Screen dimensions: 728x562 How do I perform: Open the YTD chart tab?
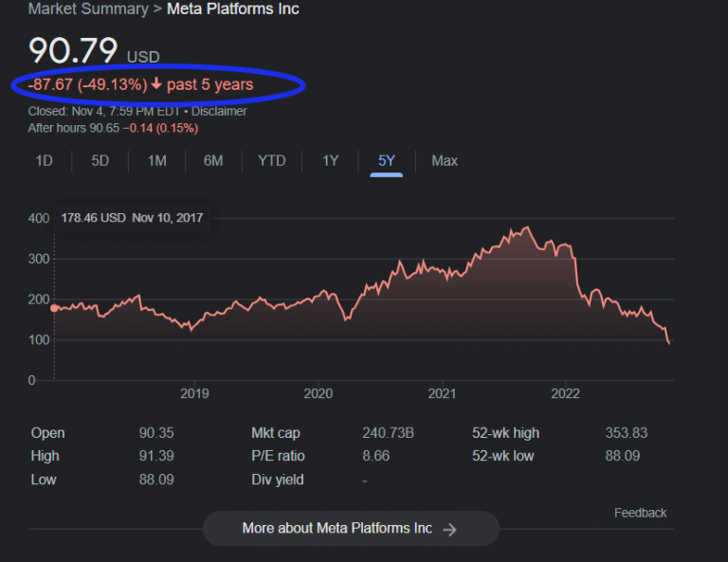pos(272,161)
